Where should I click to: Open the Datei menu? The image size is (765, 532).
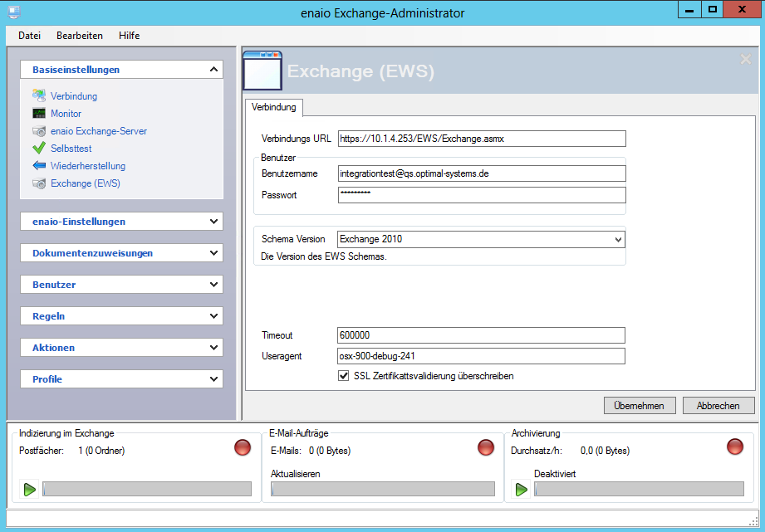click(29, 36)
